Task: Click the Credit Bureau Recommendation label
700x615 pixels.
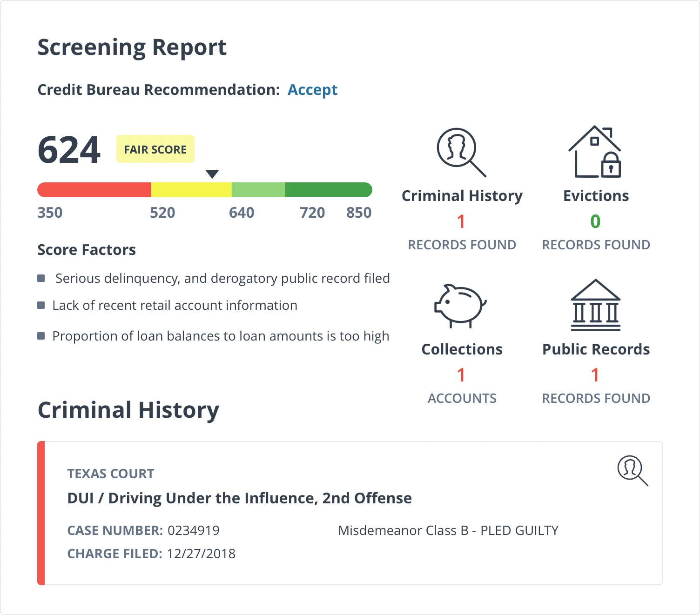Action: [x=159, y=90]
